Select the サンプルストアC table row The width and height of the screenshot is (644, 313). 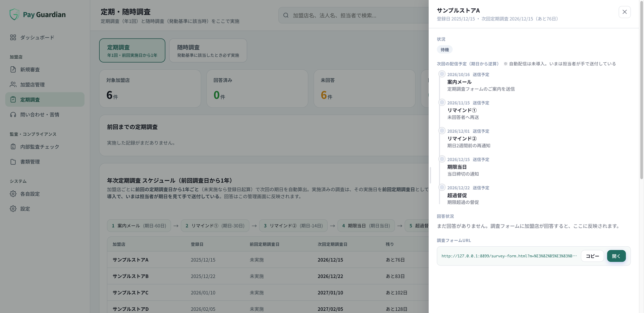click(268, 293)
